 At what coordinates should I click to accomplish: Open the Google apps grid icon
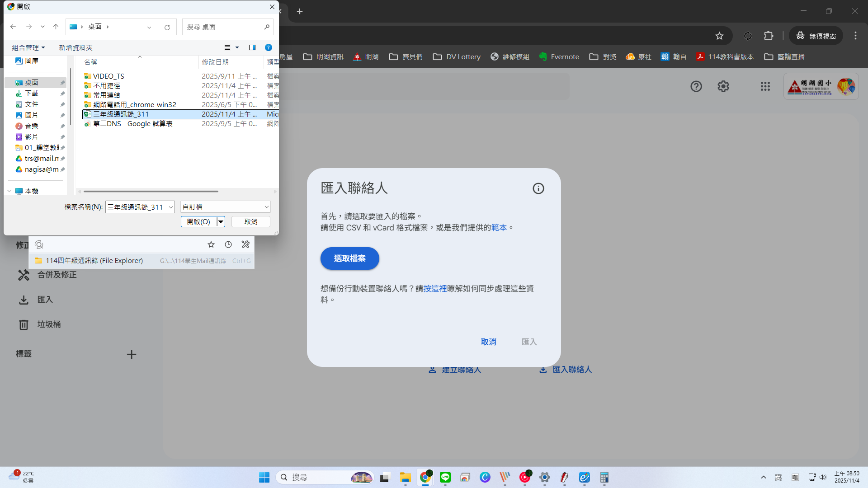pos(765,86)
